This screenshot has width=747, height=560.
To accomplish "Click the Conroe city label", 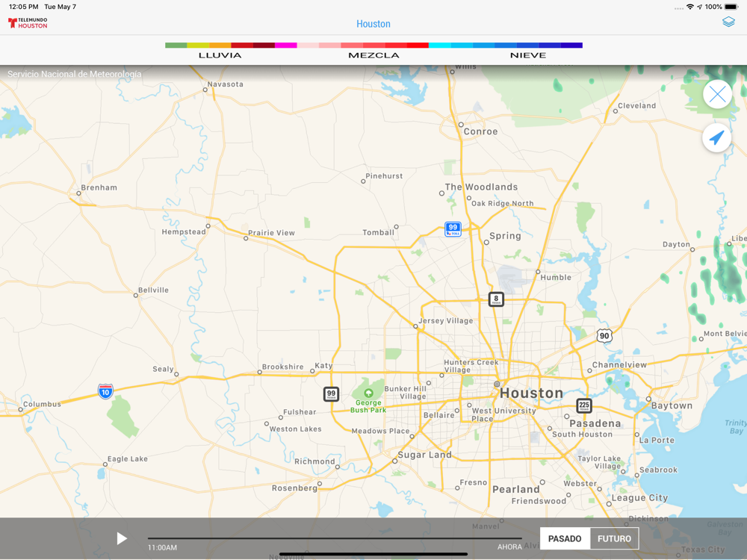I will (480, 131).
